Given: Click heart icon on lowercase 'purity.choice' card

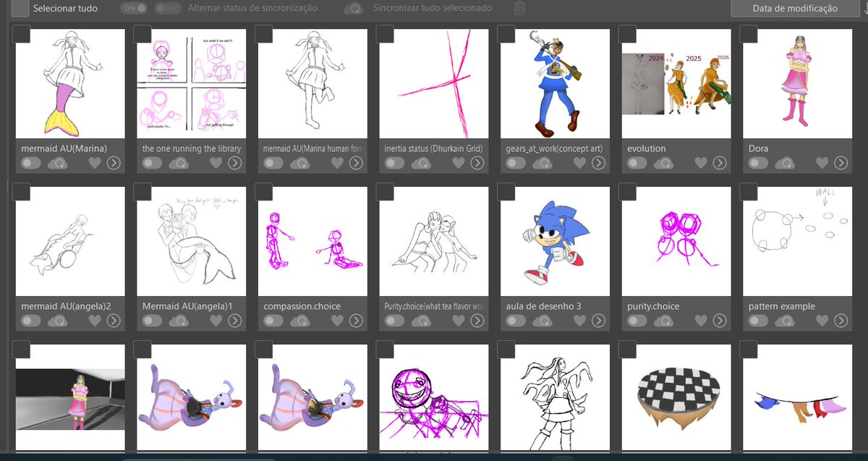Looking at the screenshot, I should pos(700,321).
